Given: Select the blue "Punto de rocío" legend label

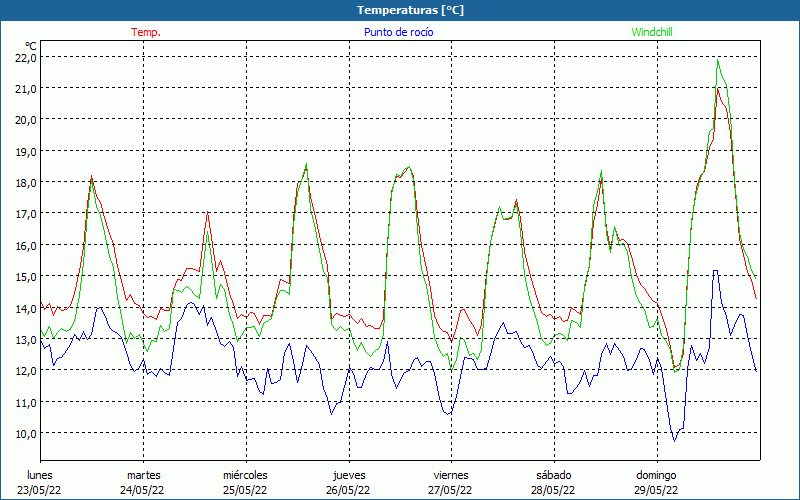Looking at the screenshot, I should pyautogui.click(x=398, y=32).
